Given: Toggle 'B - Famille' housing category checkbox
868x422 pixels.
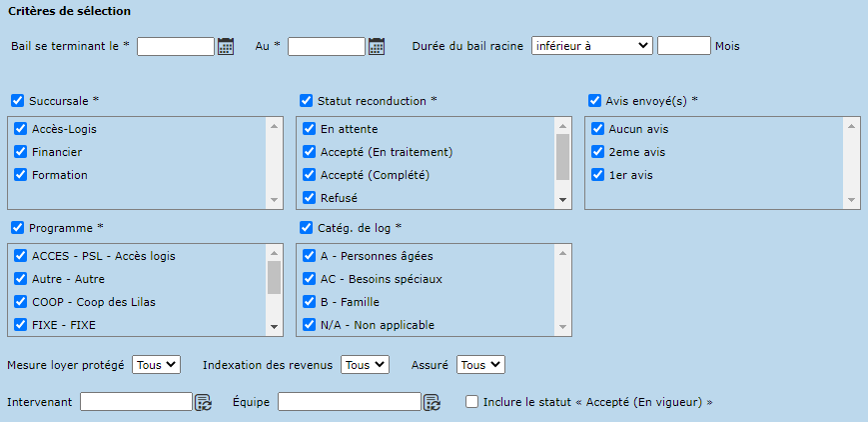Looking at the screenshot, I should pyautogui.click(x=310, y=302).
